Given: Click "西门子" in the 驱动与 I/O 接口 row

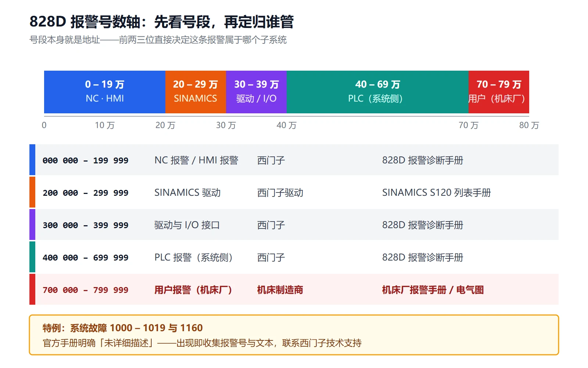Looking at the screenshot, I should [271, 225].
